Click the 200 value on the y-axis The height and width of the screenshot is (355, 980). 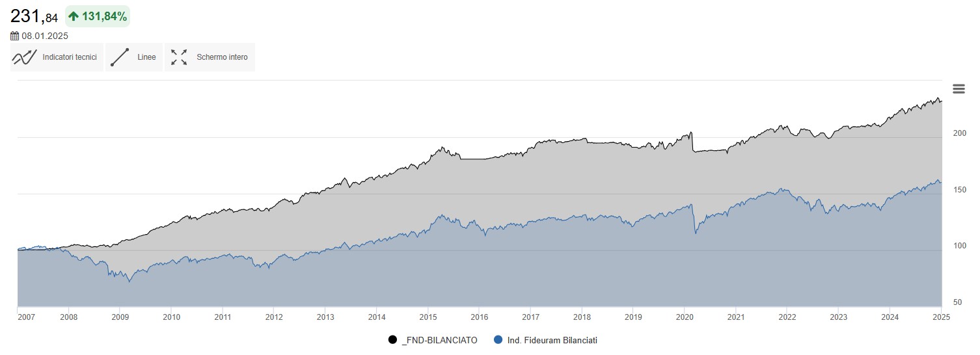point(959,133)
